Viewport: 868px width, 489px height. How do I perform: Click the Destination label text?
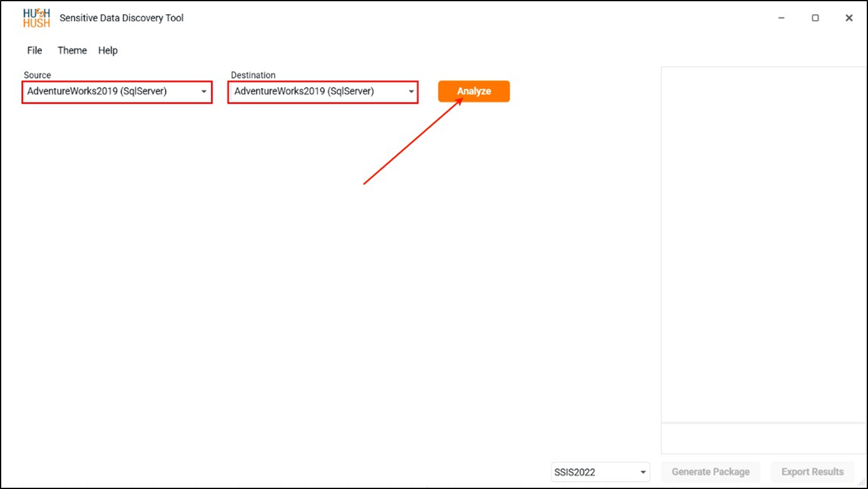click(253, 75)
